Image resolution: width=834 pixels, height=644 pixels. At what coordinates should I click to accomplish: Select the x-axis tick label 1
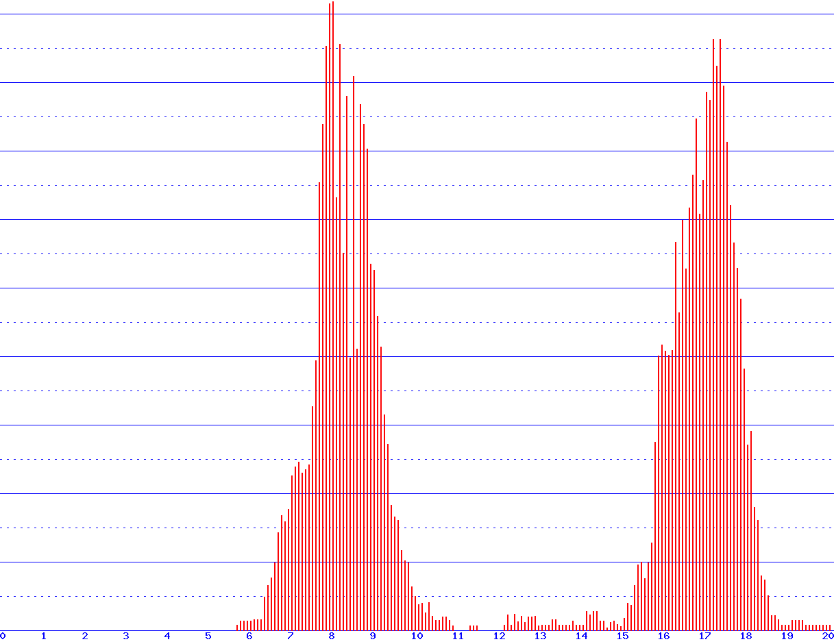[x=44, y=636]
